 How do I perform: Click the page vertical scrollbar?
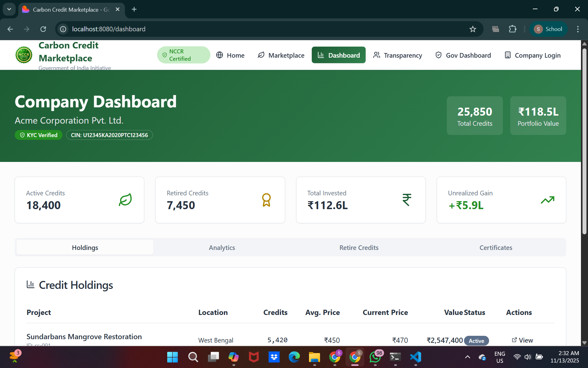coord(584,141)
